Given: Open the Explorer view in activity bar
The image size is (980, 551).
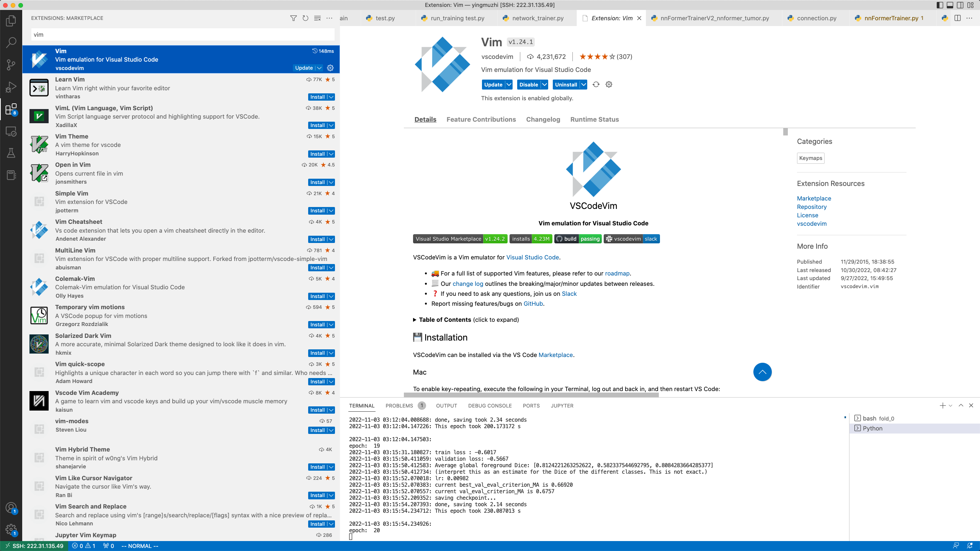Looking at the screenshot, I should pyautogui.click(x=11, y=20).
